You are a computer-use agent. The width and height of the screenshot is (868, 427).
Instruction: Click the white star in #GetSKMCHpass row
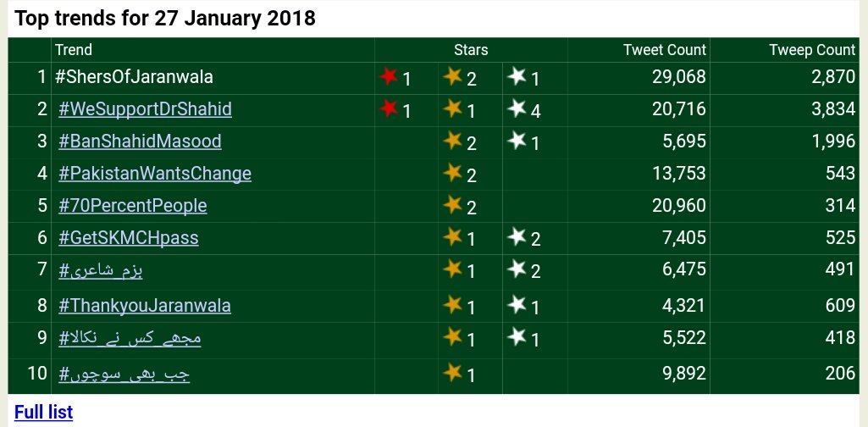517,236
